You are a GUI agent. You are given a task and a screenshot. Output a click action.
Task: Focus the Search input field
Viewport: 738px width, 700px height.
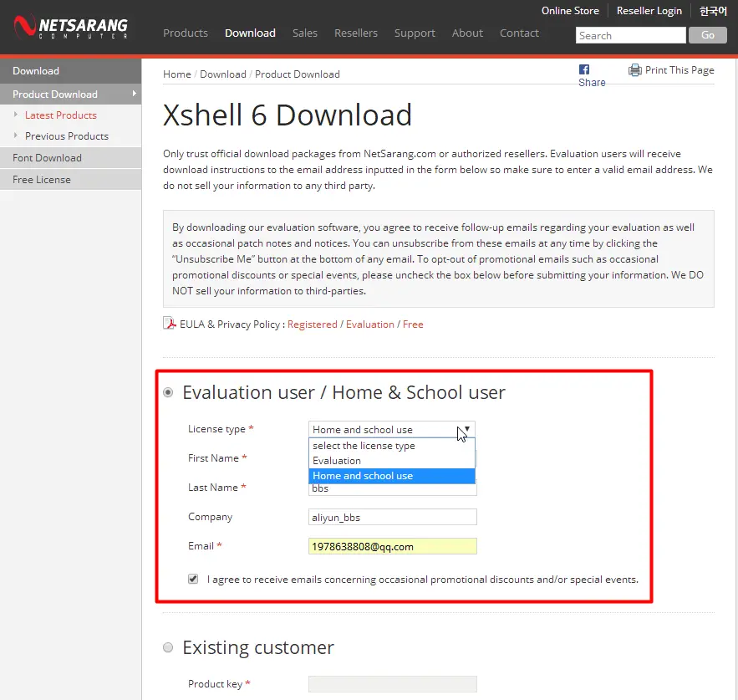[630, 35]
